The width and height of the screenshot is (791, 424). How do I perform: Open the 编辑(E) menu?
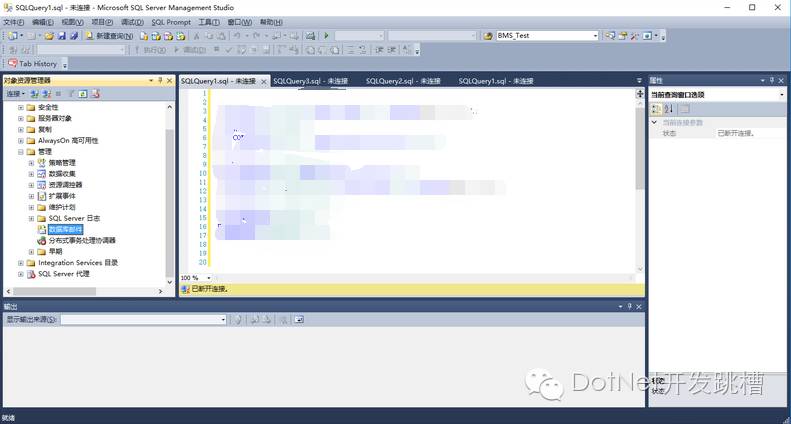pos(43,22)
